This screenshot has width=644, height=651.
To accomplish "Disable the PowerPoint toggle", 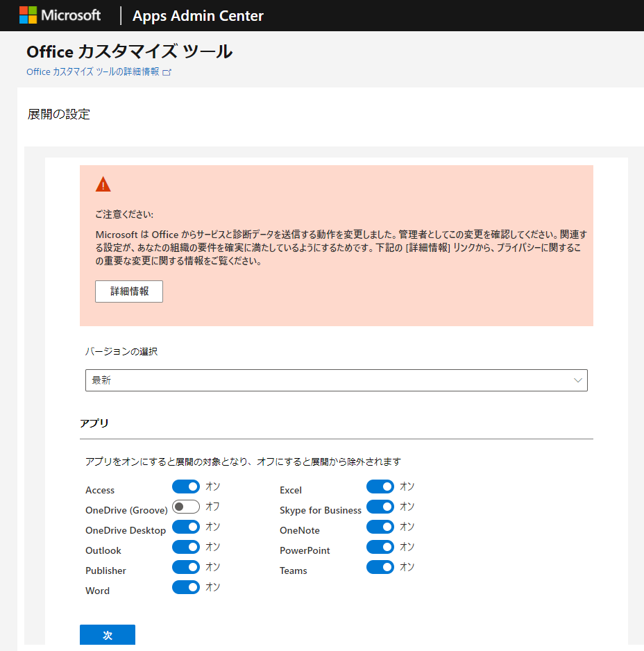I will click(x=380, y=546).
